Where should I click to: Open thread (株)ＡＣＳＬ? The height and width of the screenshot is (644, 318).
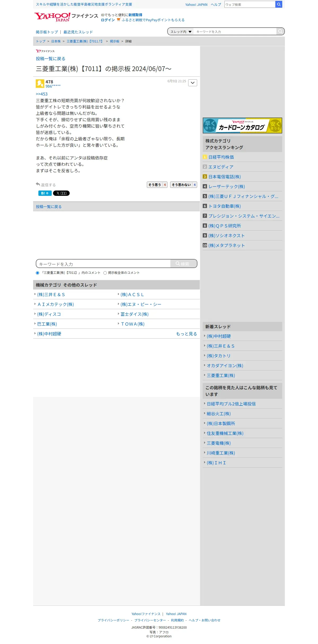coord(132,295)
